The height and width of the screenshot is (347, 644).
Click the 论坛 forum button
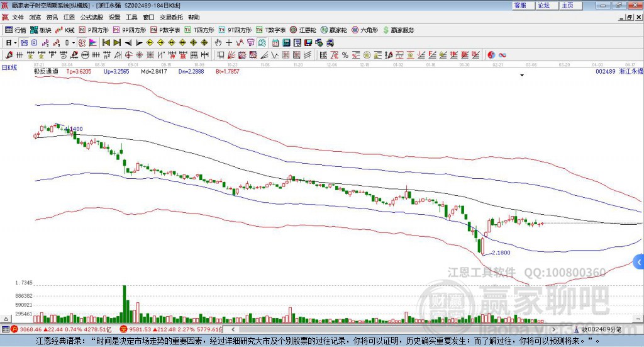tap(547, 5)
